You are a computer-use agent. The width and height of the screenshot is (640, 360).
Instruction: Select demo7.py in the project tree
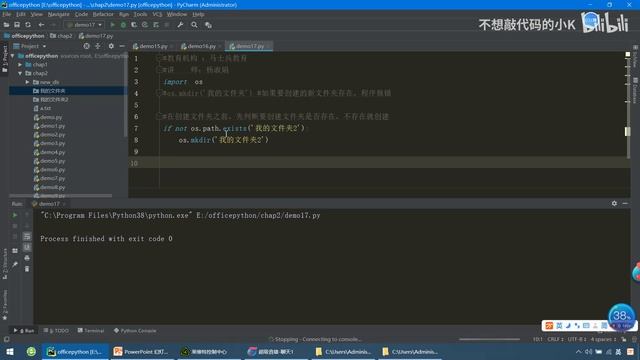point(49,178)
